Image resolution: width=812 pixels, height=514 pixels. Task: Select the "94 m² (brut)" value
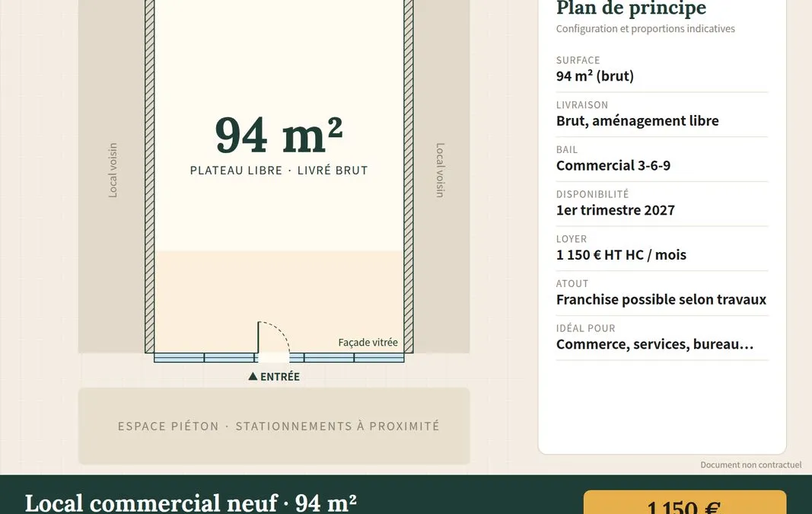[595, 76]
